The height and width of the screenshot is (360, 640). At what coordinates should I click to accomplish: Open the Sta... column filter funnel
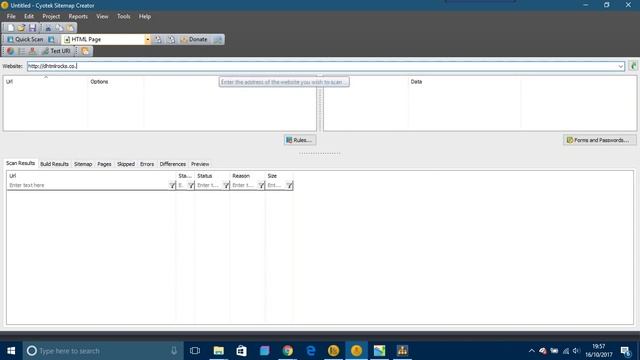(191, 185)
